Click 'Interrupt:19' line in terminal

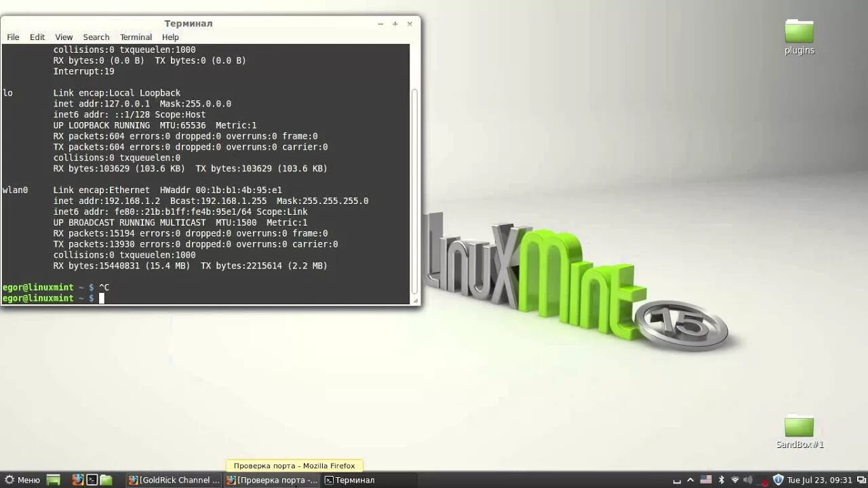pos(84,71)
